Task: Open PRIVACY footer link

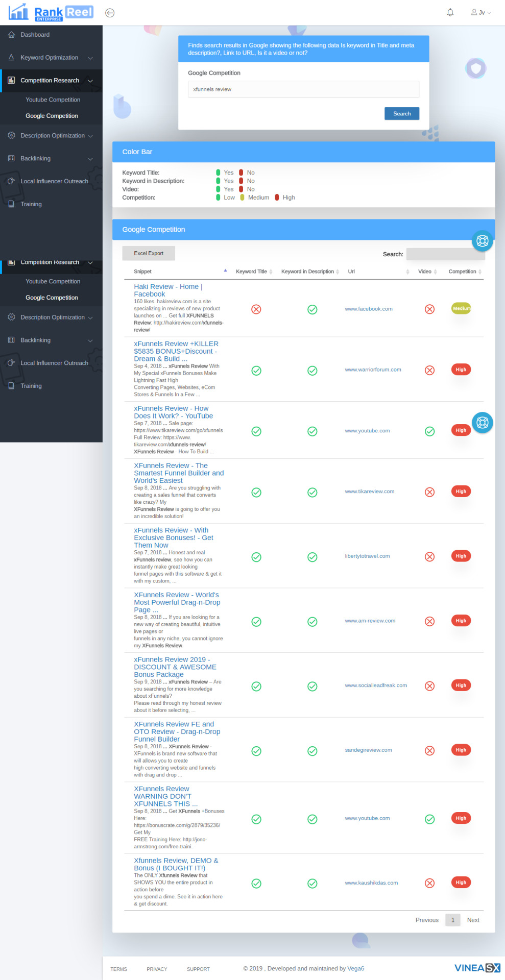Action: click(x=157, y=969)
